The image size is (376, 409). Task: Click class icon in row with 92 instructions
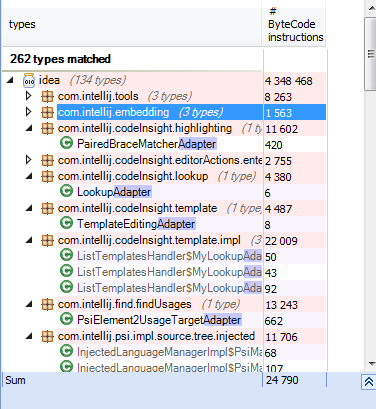point(66,287)
